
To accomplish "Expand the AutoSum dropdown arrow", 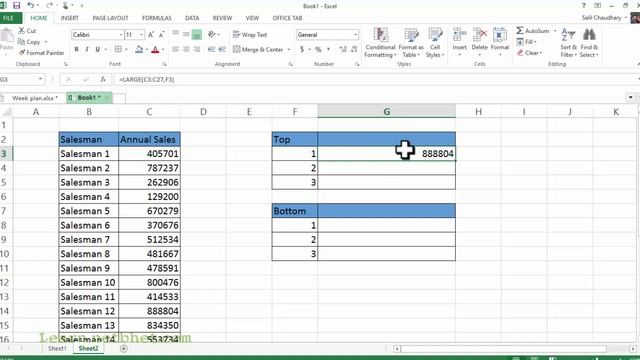I will pos(555,31).
